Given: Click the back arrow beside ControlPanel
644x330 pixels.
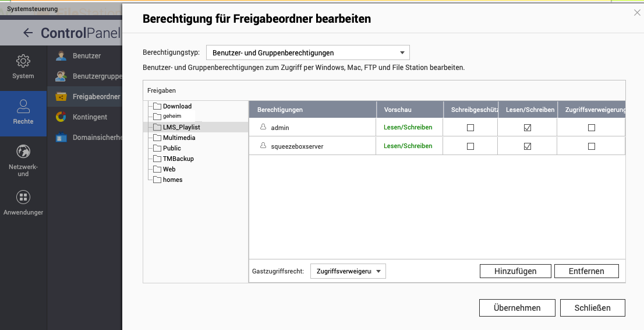Looking at the screenshot, I should [27, 33].
